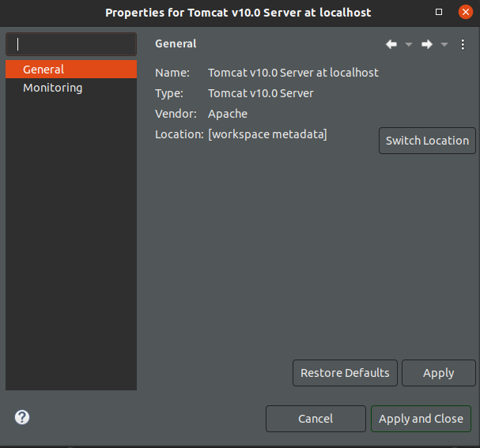Click the server name value text
The height and width of the screenshot is (448, 480).
point(293,73)
